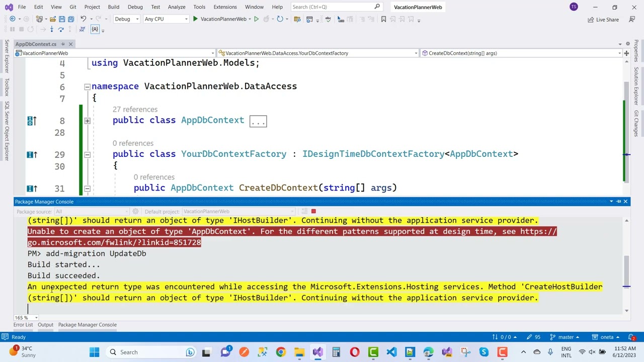Open the Git menu
The image size is (644, 362).
click(x=72, y=7)
